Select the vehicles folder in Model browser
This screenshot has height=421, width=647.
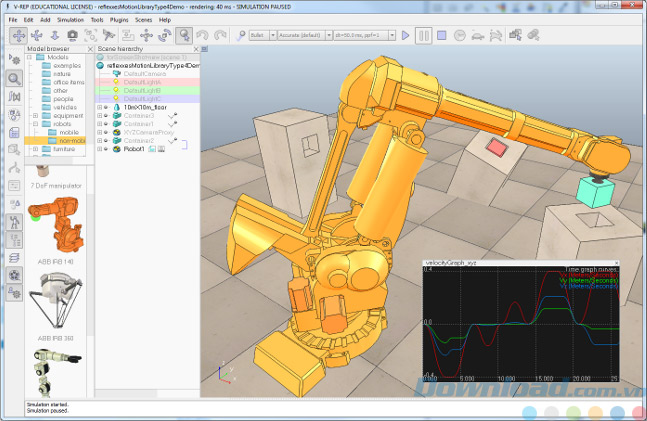[64, 107]
